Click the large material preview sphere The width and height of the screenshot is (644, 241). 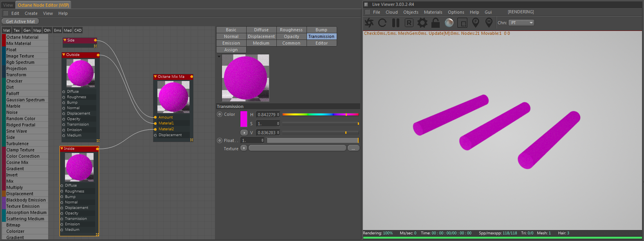pyautogui.click(x=245, y=78)
